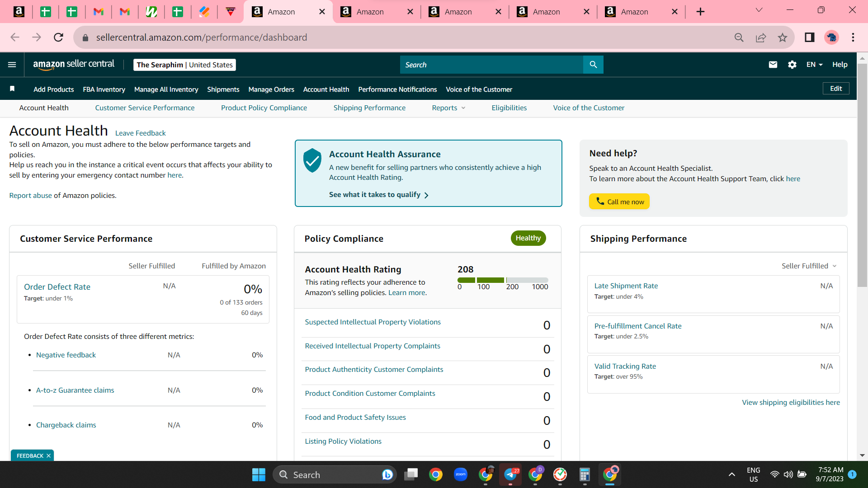Click the Account Health Rating progress bar
868x488 pixels.
[x=503, y=280]
